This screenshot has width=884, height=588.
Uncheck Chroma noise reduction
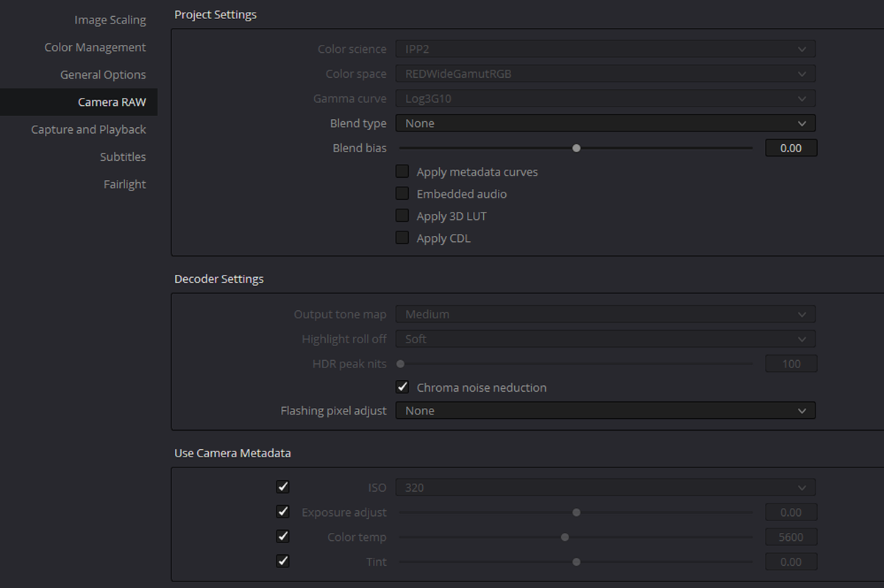tap(402, 387)
